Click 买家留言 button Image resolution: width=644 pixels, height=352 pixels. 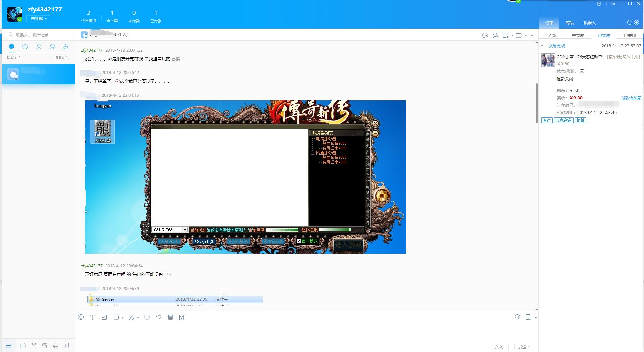coord(563,120)
